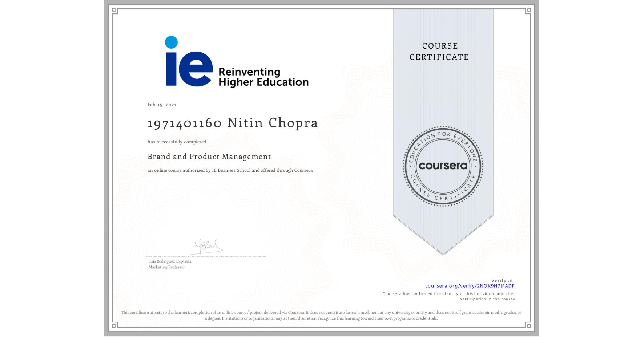Click the coursera wordmark inside the seal
This screenshot has height=337, width=644.
pyautogui.click(x=443, y=166)
